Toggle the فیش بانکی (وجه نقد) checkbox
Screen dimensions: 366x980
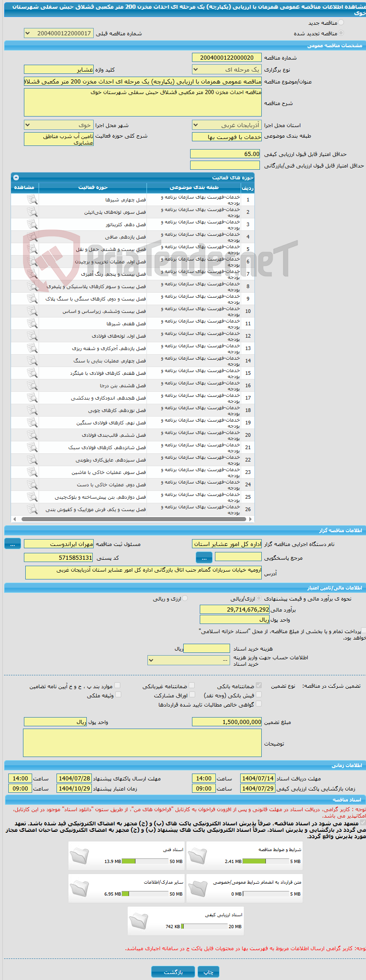(x=259, y=695)
